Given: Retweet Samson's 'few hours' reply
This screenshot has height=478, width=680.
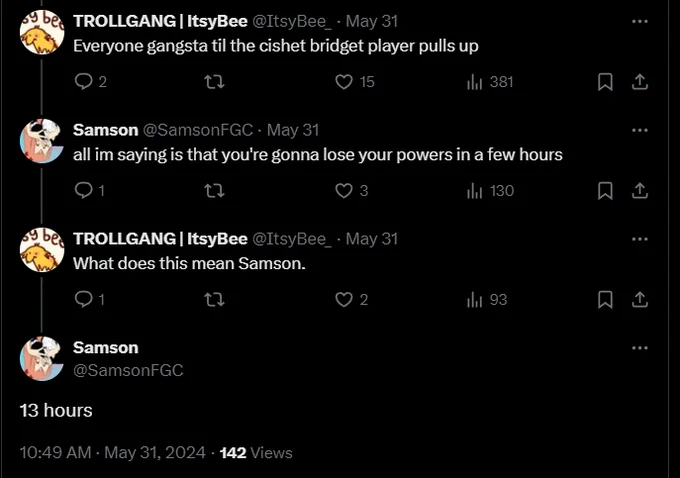Looking at the screenshot, I should coord(214,190).
